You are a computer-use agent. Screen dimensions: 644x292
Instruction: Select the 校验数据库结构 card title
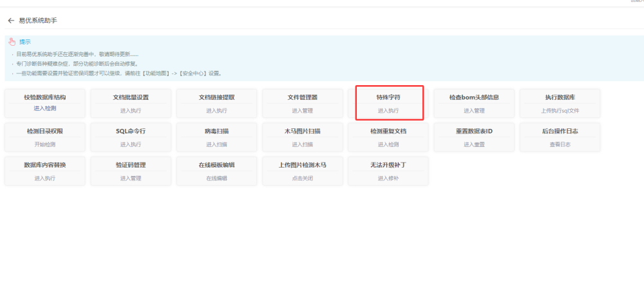pyautogui.click(x=45, y=97)
